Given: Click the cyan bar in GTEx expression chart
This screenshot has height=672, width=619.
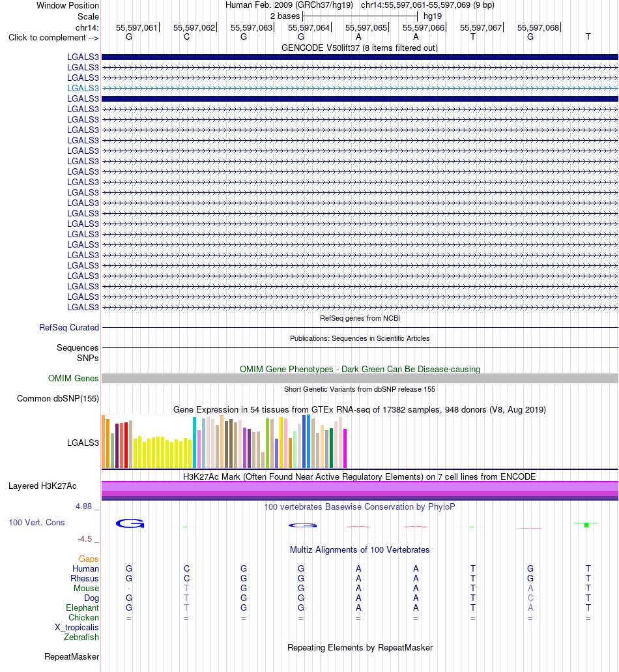Looking at the screenshot, I should [194, 443].
